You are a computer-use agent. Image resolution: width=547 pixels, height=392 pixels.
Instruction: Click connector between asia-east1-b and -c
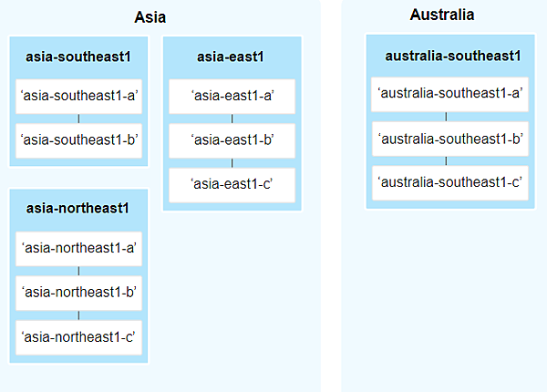click(232, 162)
